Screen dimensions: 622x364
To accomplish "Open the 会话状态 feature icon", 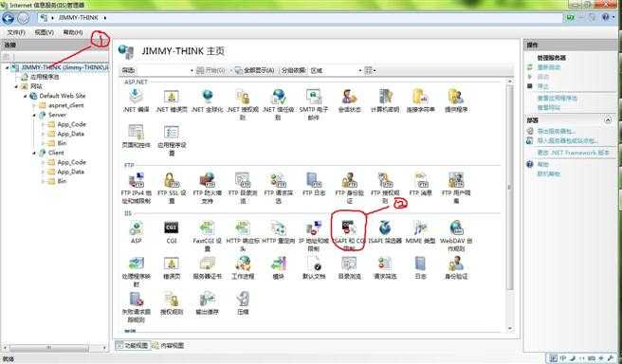I will (349, 100).
